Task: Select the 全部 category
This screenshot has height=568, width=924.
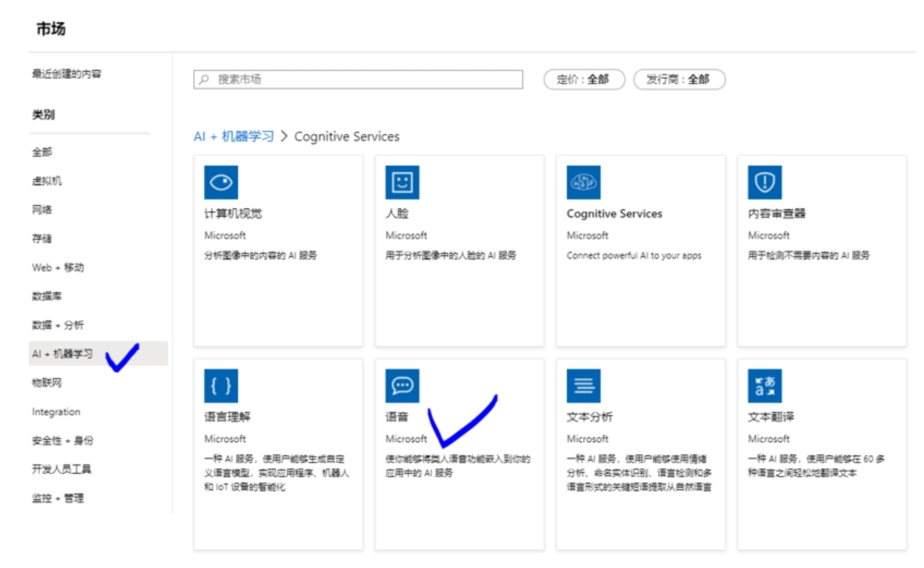Action: [42, 152]
